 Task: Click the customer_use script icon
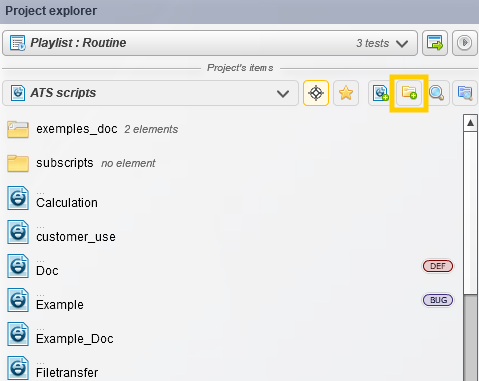coord(18,232)
